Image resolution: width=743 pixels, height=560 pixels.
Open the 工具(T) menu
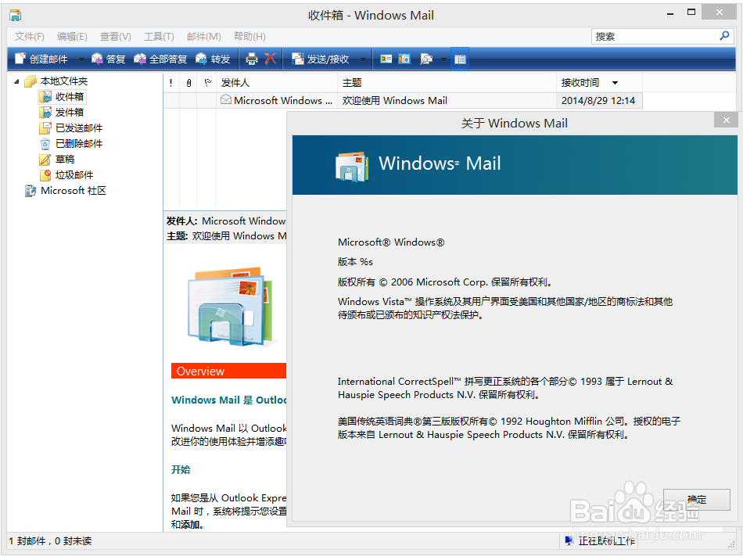pyautogui.click(x=160, y=37)
